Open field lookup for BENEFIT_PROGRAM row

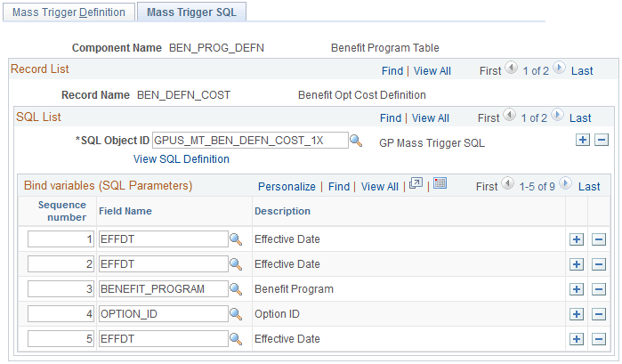(x=236, y=289)
